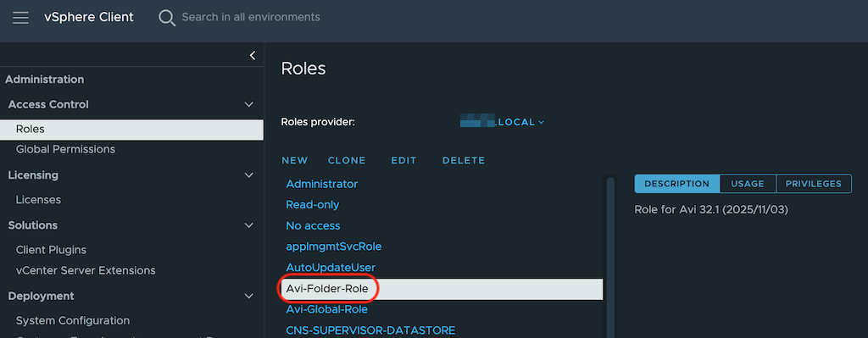Screen dimensions: 868x338
Task: Open the hamburger main menu
Action: pyautogui.click(x=20, y=18)
